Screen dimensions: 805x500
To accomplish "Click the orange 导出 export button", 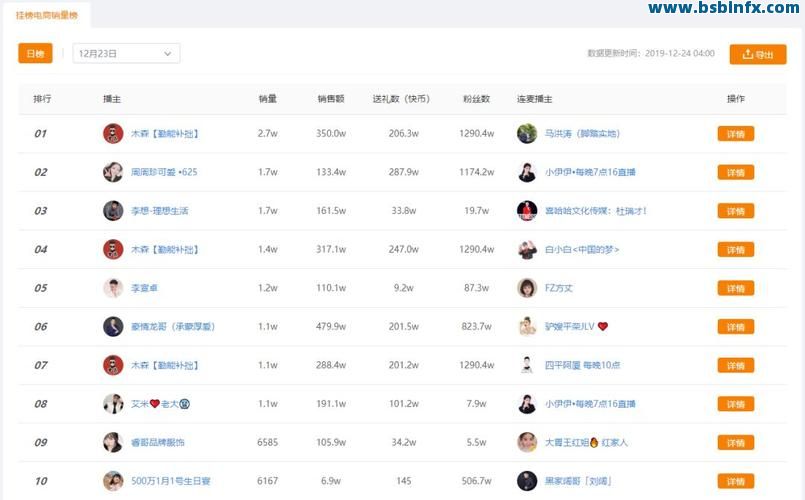I will pyautogui.click(x=757, y=55).
